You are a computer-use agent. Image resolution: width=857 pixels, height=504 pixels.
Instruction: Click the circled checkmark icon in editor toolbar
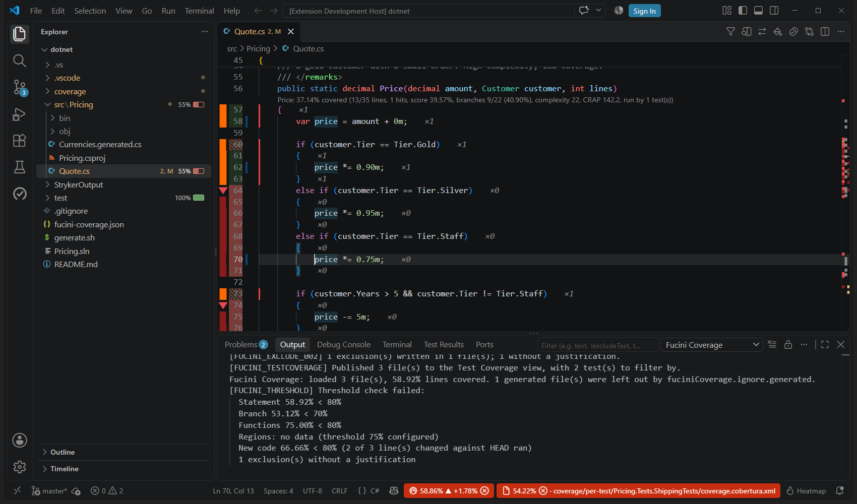(x=793, y=32)
